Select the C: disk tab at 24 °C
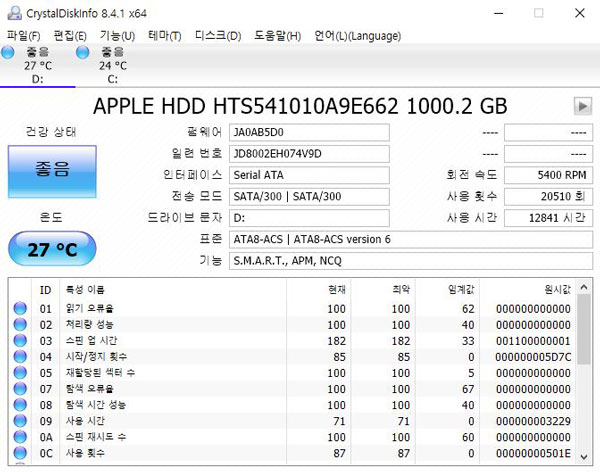The height and width of the screenshot is (472, 600). pos(112,65)
